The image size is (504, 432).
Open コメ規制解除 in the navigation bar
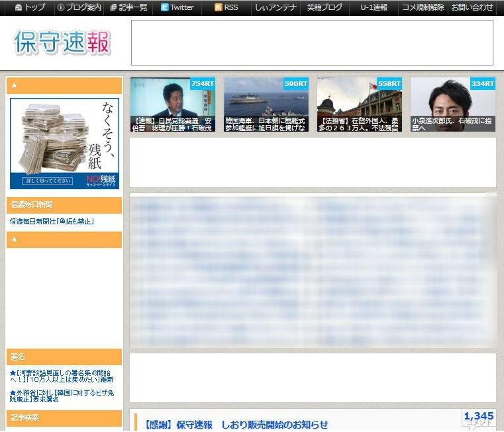[x=423, y=7]
